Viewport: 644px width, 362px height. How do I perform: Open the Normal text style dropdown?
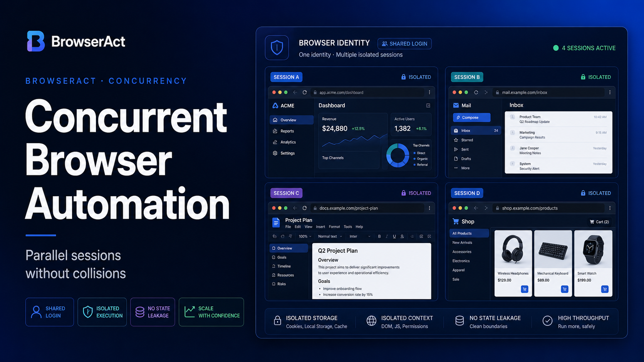[x=330, y=237]
